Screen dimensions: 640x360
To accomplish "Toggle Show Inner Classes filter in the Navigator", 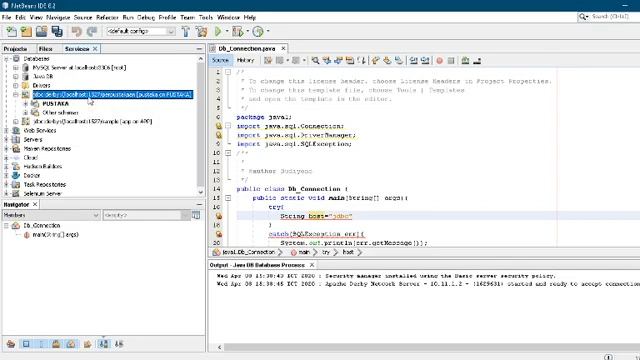I will point(71,344).
